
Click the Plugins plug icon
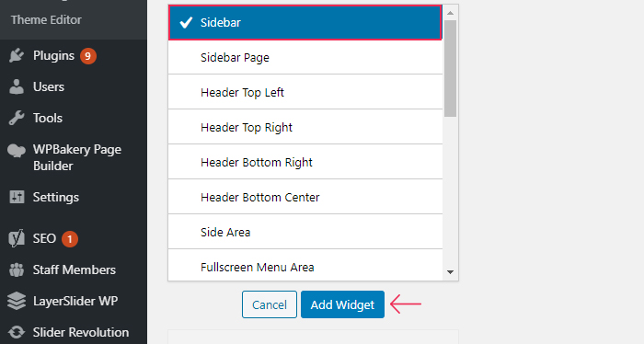click(x=17, y=55)
